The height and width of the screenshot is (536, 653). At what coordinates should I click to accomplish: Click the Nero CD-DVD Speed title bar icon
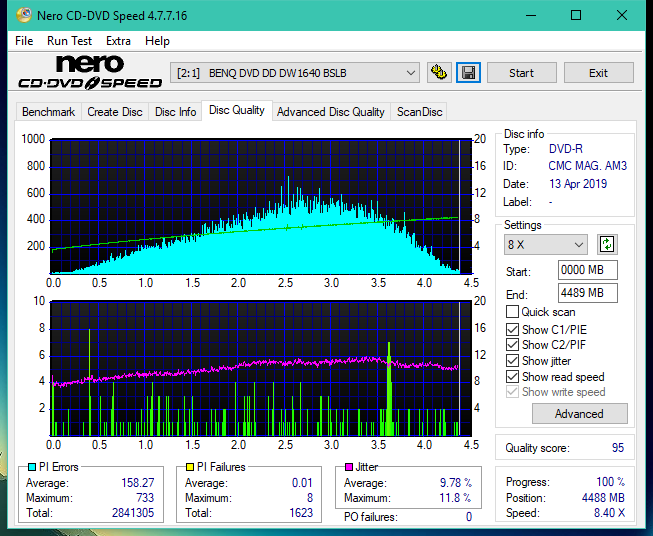click(x=24, y=15)
